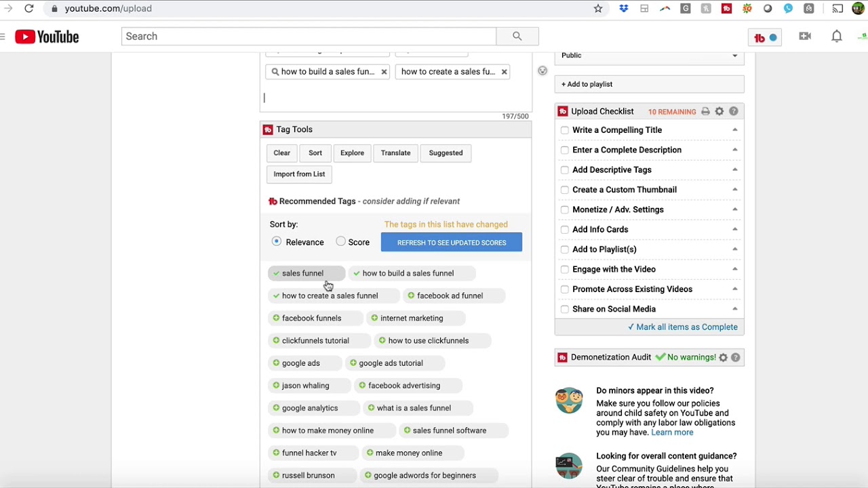Viewport: 868px width, 488px height.
Task: Collapse 'Add Info Cards' arrow
Action: (734, 229)
